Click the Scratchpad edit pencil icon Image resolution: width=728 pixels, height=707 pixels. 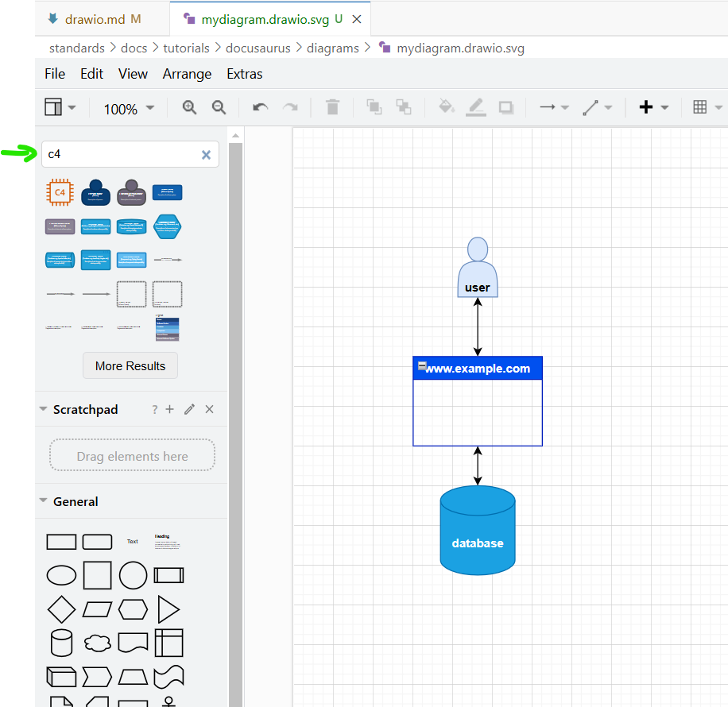click(189, 409)
